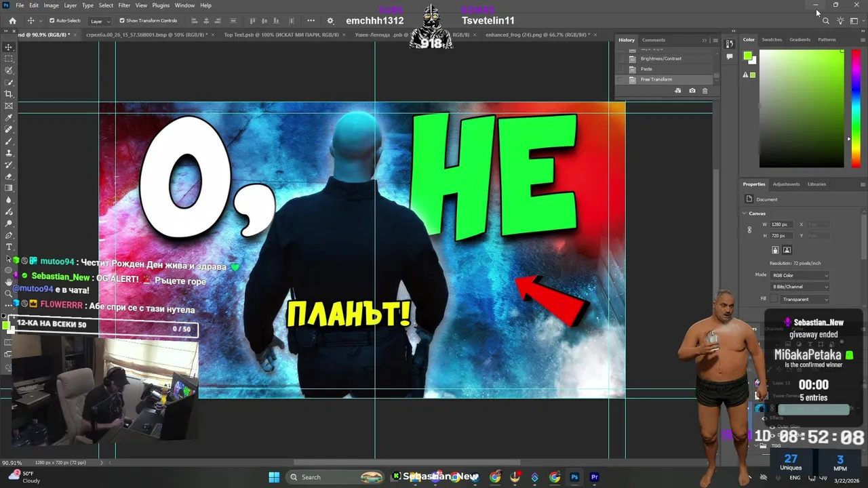Open the 8 Bits/Channel dropdown

pyautogui.click(x=800, y=287)
